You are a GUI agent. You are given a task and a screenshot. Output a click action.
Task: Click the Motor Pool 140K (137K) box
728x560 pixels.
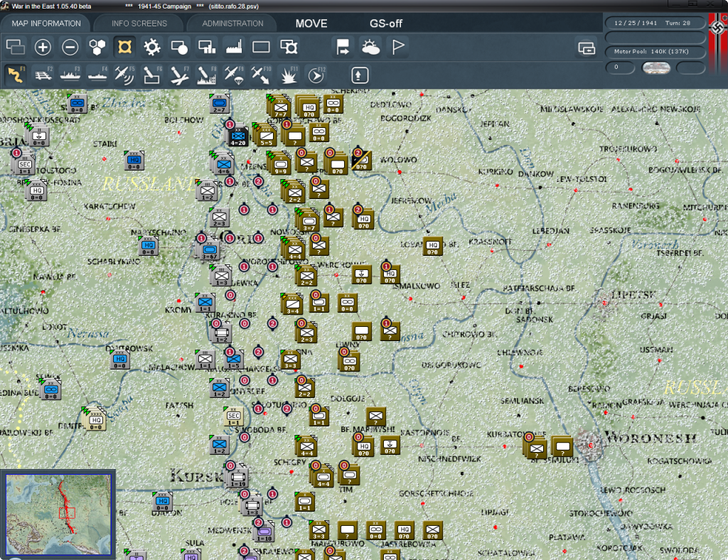point(655,51)
